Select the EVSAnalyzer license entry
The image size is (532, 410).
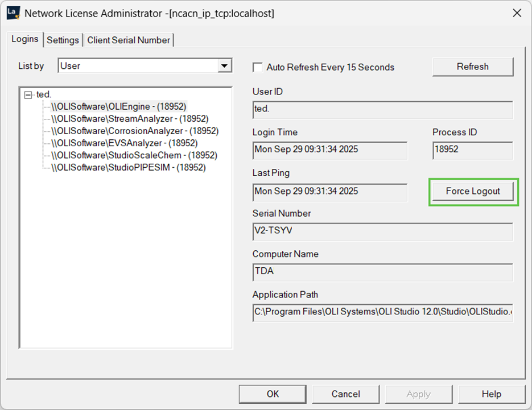pos(124,143)
